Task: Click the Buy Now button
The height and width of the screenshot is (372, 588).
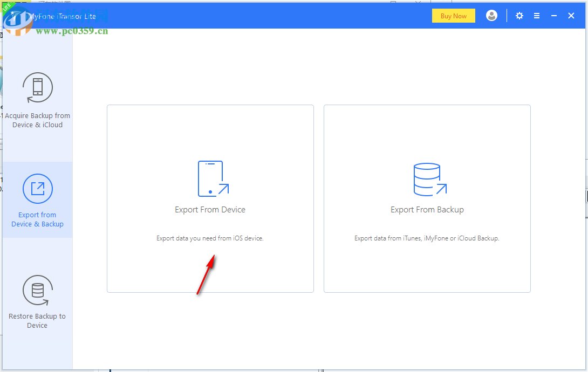Action: 453,16
